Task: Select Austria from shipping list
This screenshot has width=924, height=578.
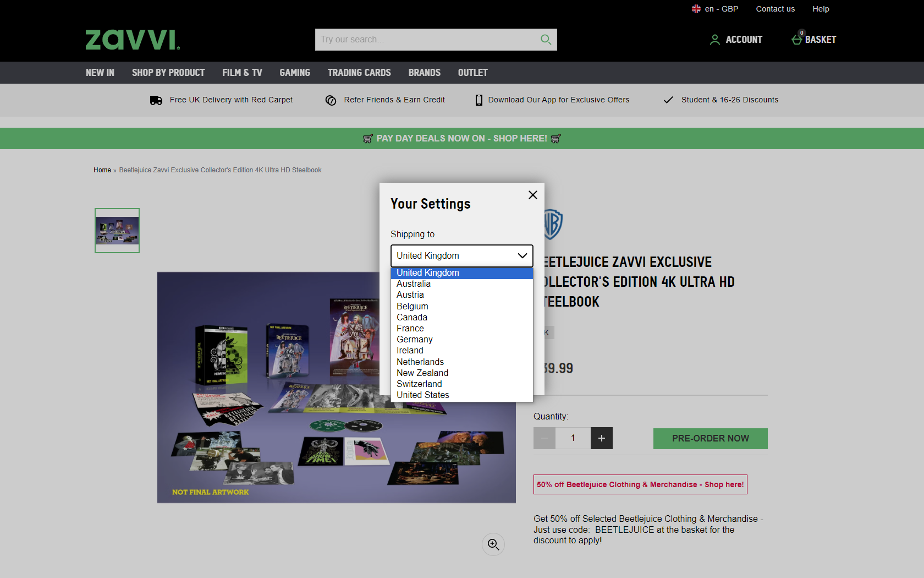Action: [x=462, y=295]
